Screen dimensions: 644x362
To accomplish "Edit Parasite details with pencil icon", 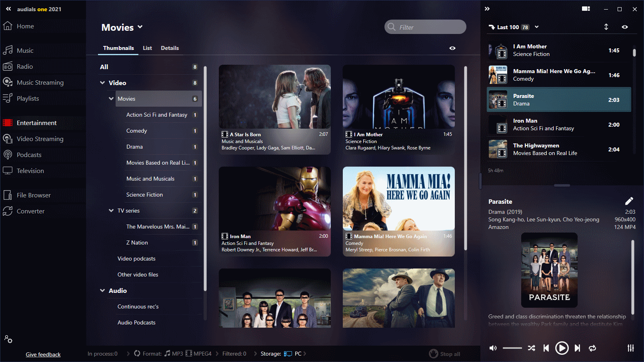I will click(629, 201).
